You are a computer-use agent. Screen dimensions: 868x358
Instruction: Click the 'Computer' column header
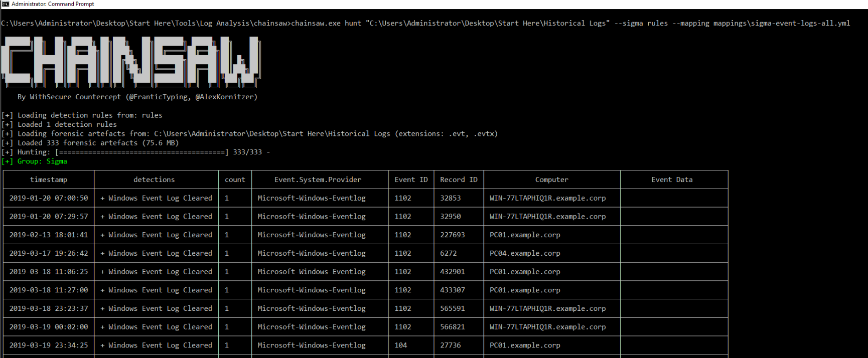[552, 180]
